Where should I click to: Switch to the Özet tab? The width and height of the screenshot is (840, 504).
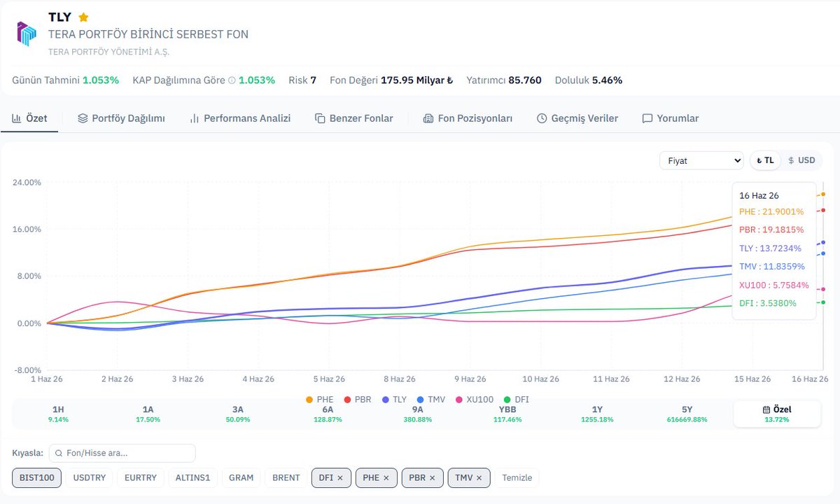pos(29,118)
